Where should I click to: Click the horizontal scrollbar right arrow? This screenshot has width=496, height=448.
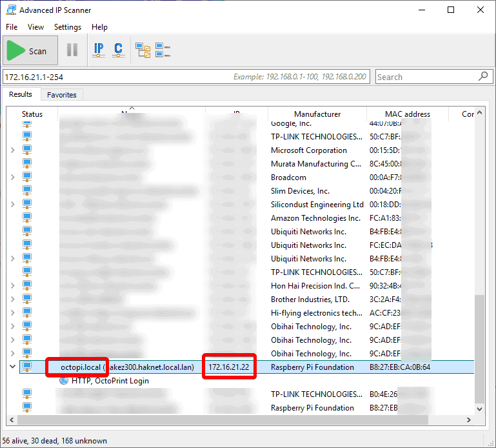[x=469, y=420]
